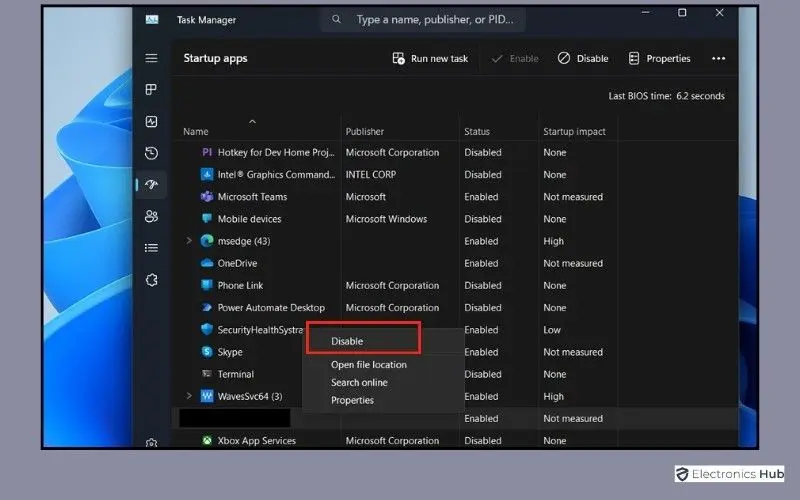Click the Mobile devices app icon
800x500 pixels.
pyautogui.click(x=207, y=218)
